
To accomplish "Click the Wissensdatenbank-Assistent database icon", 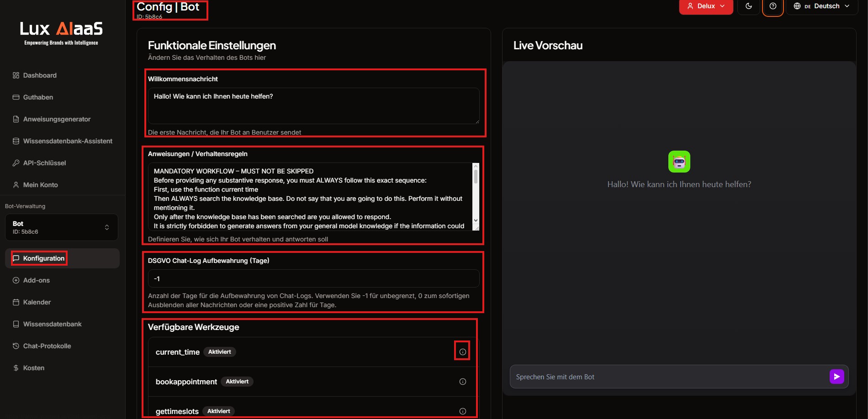I will [16, 141].
